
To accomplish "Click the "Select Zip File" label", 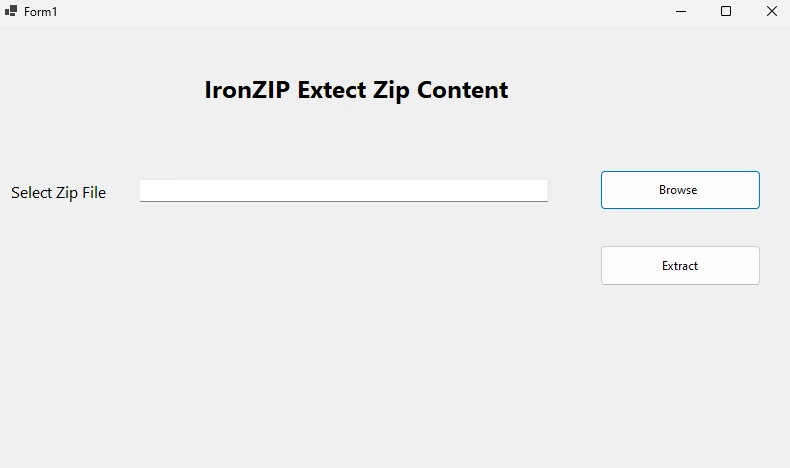I will coord(58,193).
